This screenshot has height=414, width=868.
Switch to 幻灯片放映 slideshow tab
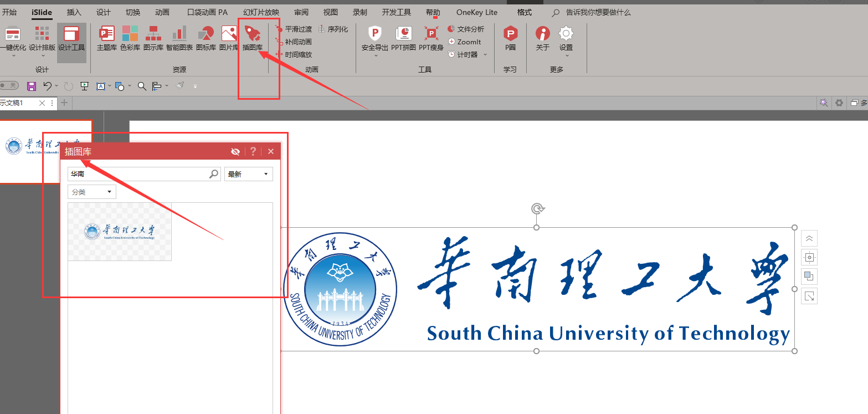pyautogui.click(x=261, y=12)
